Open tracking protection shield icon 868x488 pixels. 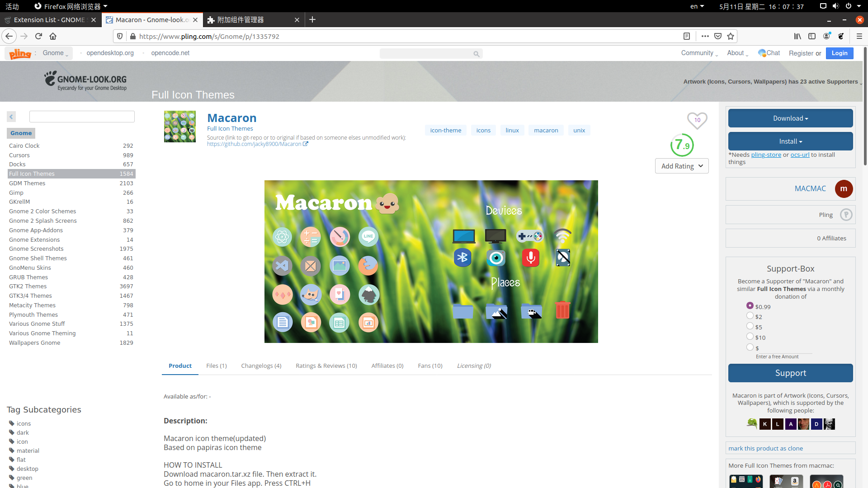[x=120, y=36]
